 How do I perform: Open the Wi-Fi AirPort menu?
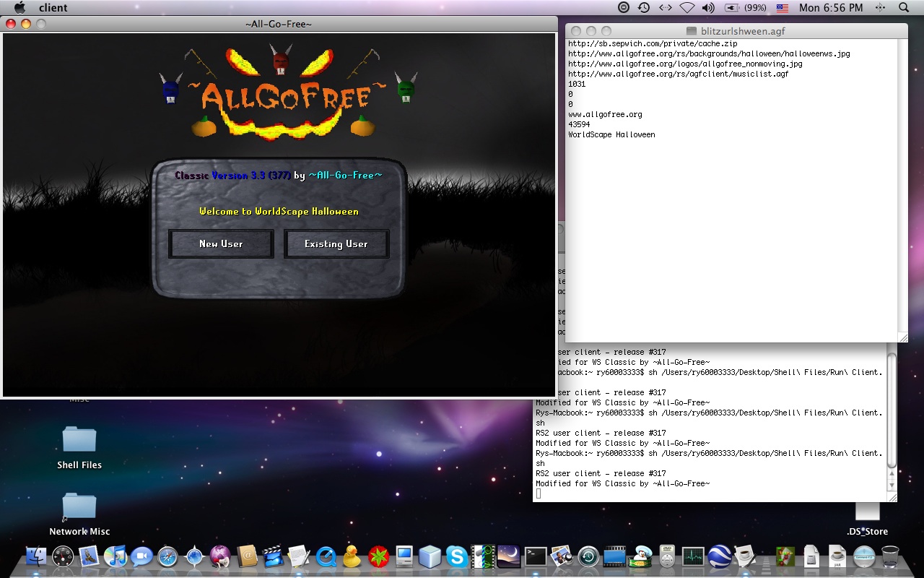coord(687,8)
